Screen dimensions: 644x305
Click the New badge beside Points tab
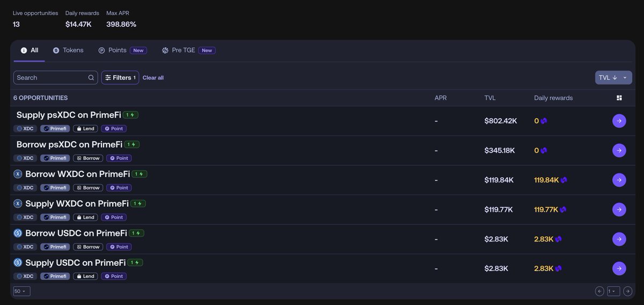pos(138,50)
